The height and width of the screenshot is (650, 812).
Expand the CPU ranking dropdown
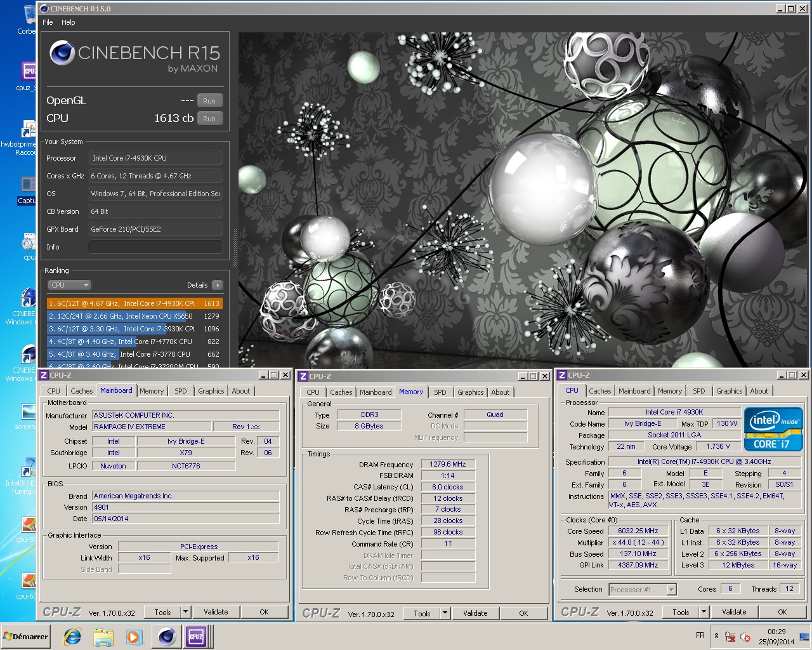click(x=70, y=285)
